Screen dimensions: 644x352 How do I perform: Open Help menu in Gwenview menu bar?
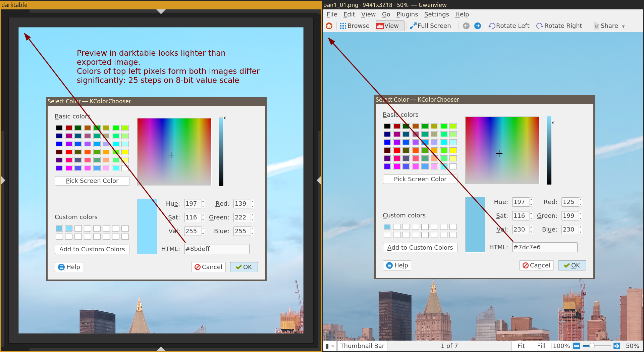point(462,14)
